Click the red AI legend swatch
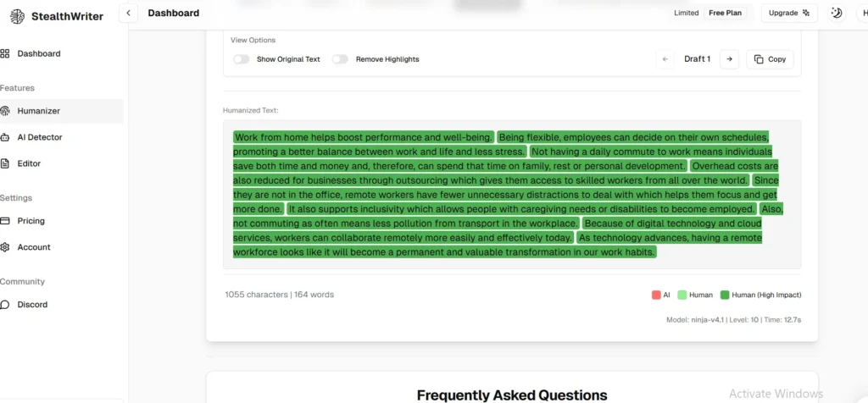Image resolution: width=868 pixels, height=403 pixels. [656, 295]
